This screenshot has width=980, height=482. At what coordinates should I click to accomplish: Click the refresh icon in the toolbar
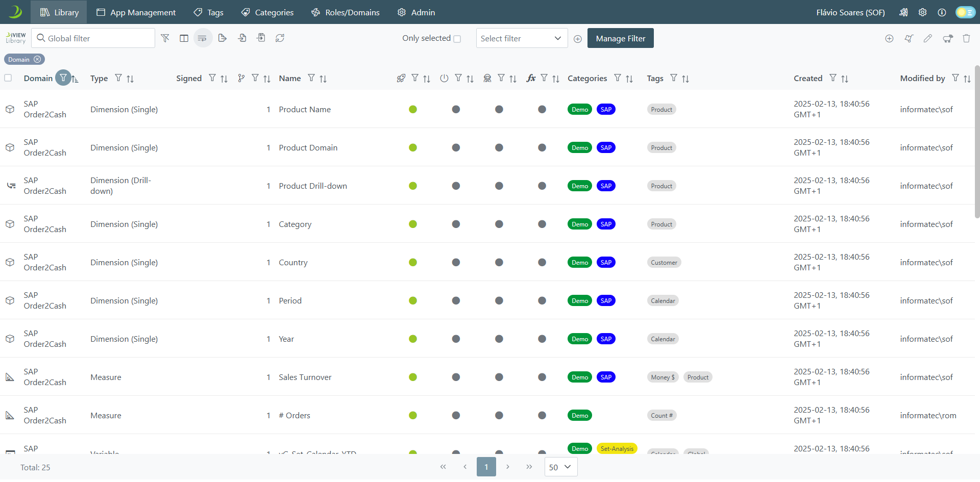coord(280,38)
